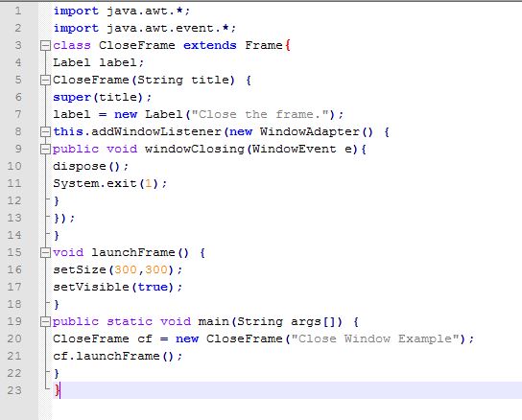Collapse the class CloseFrame fold on line 3
Viewport: 522px width, 420px height.
pos(45,45)
